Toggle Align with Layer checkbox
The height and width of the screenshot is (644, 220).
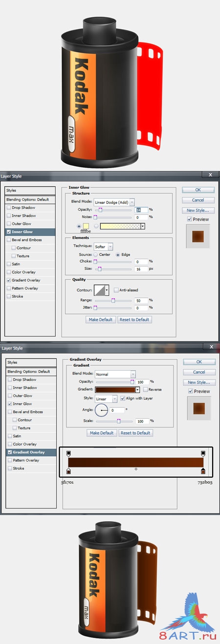coord(122,399)
